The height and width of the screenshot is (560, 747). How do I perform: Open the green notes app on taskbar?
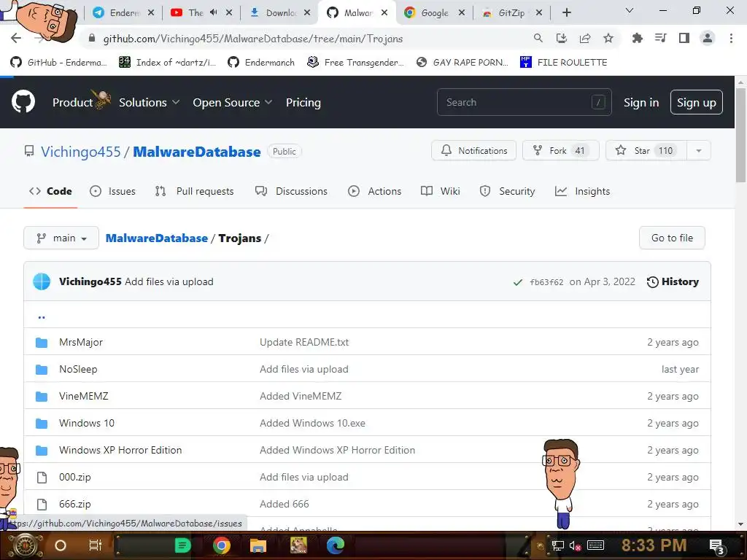(182, 545)
